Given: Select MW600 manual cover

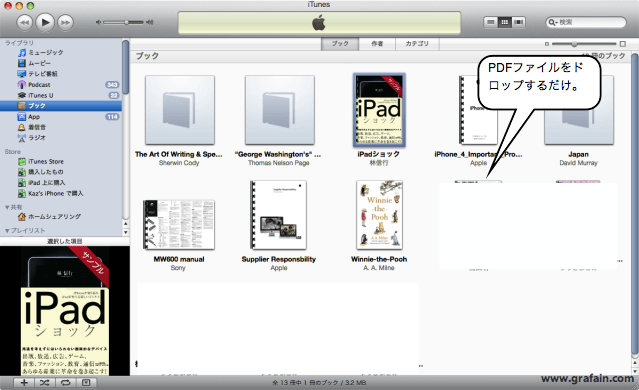Looking at the screenshot, I should [179, 225].
